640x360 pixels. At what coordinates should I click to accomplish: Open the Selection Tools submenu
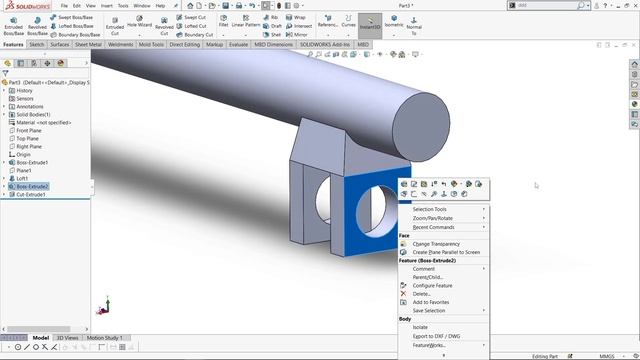[x=444, y=209]
